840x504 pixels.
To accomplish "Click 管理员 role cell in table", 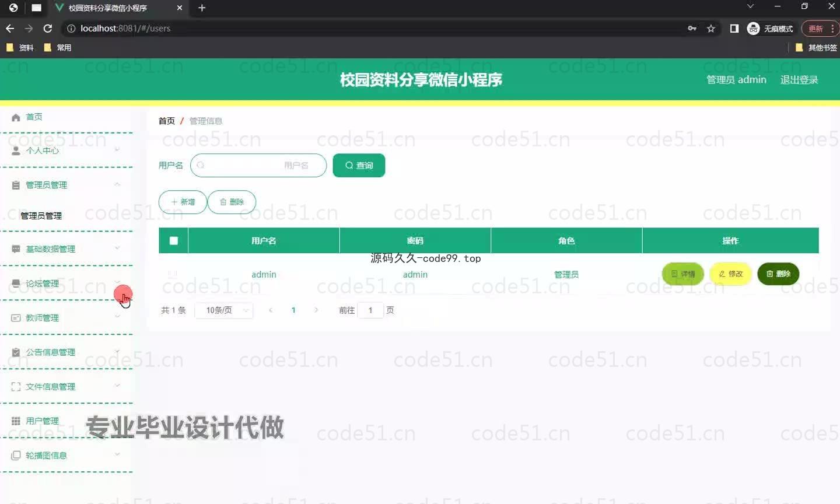I will pos(566,274).
